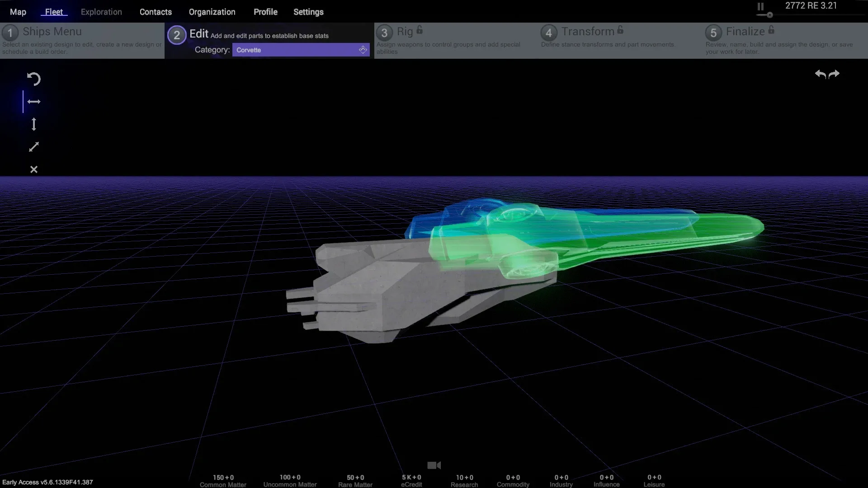Open the Settings menu

pyautogui.click(x=308, y=12)
